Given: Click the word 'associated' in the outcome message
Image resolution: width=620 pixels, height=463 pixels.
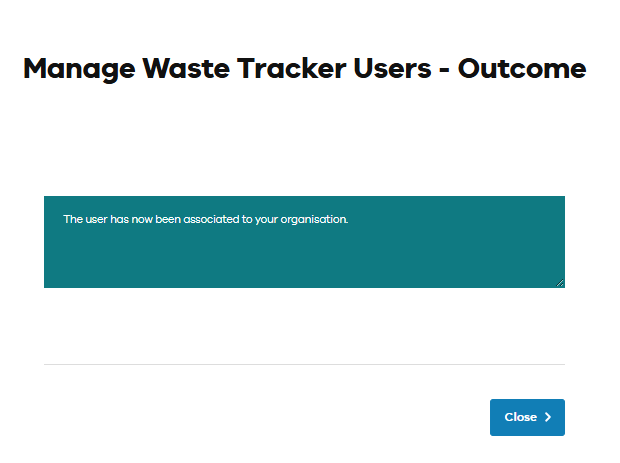Looking at the screenshot, I should click(x=210, y=219).
